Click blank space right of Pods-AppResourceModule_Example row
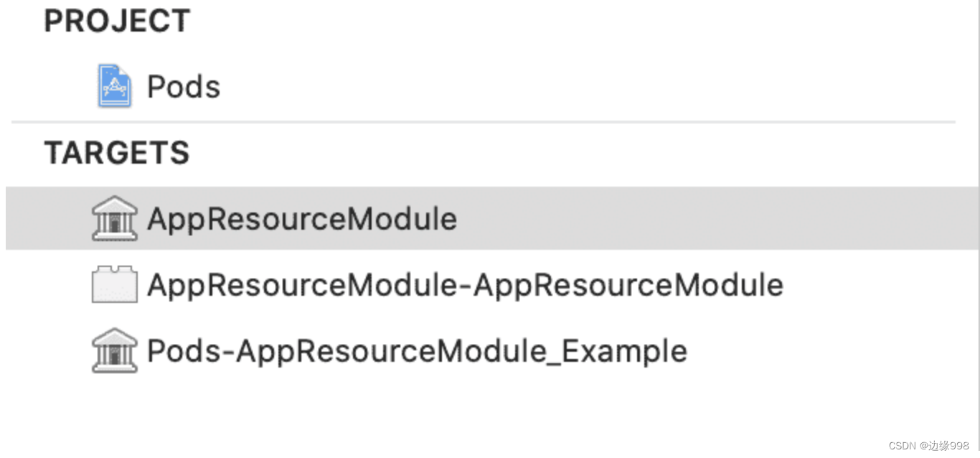This screenshot has width=980, height=458. pos(825,352)
